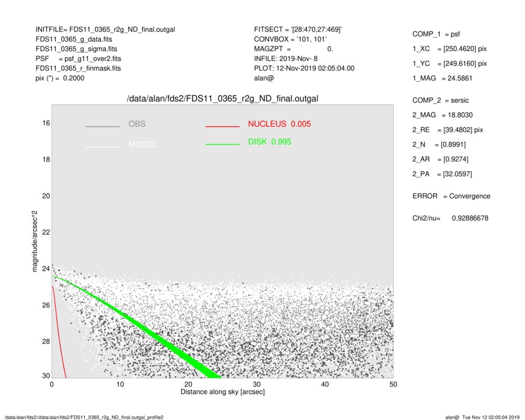Click the Distance along sky [arcsec] axis label

[x=222, y=392]
